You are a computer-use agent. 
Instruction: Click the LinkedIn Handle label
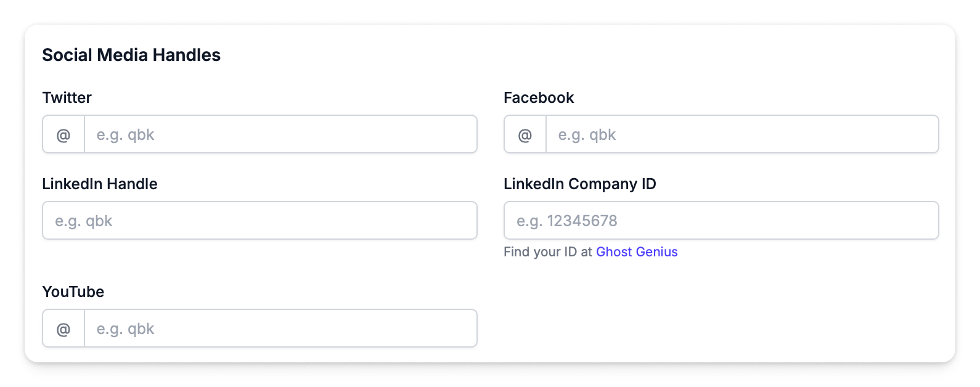pyautogui.click(x=99, y=184)
